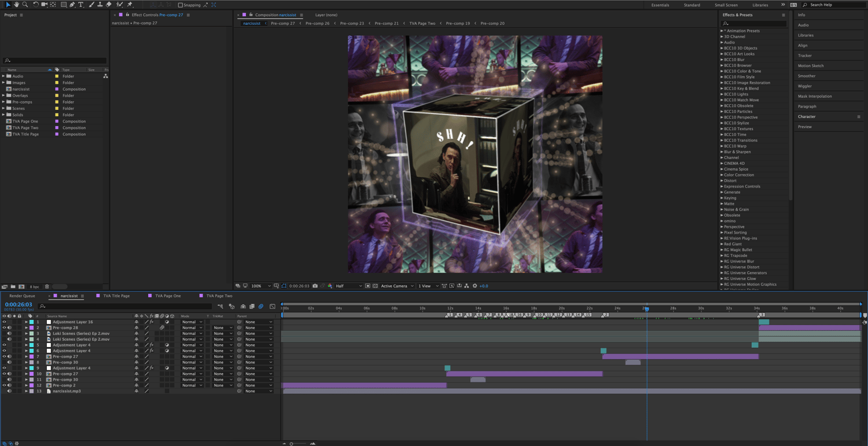This screenshot has width=868, height=446.
Task: Open blending Mode dropdown for Pre-comp 28
Action: tap(192, 327)
